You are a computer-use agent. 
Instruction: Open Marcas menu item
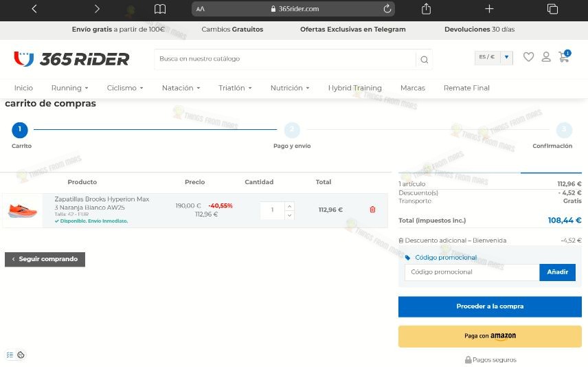click(x=413, y=88)
